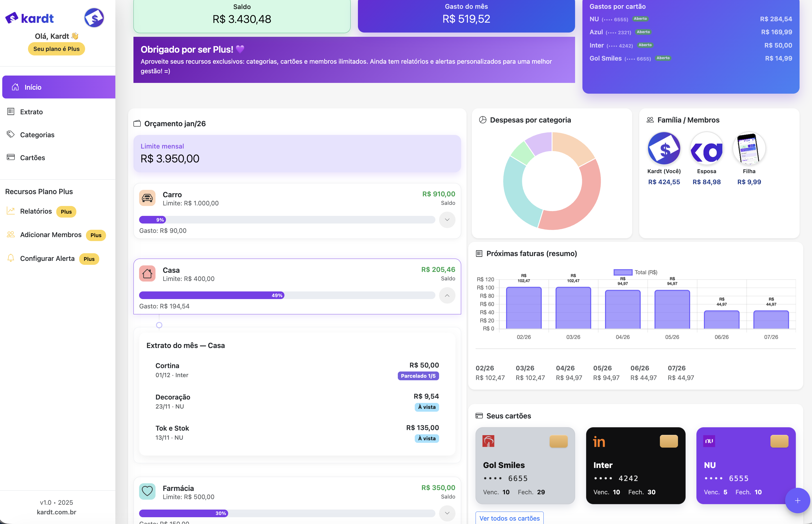Click the Seu plano é Plus badge

click(x=57, y=49)
